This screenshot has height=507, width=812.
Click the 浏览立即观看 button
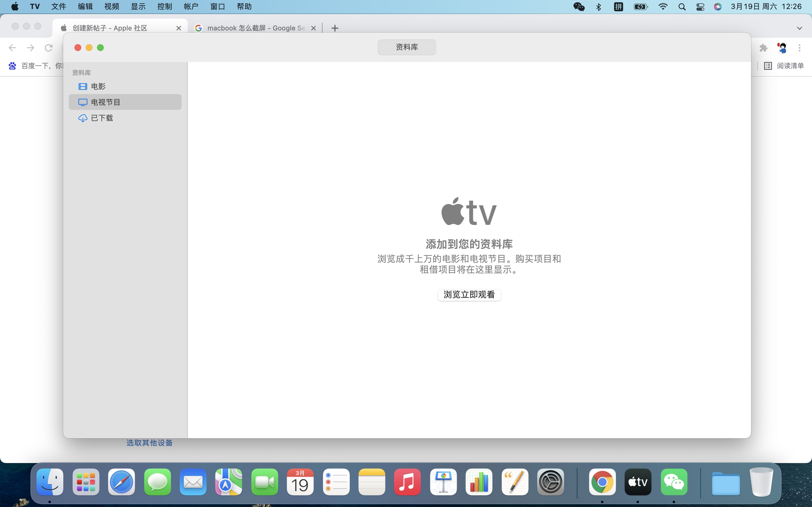pyautogui.click(x=469, y=295)
